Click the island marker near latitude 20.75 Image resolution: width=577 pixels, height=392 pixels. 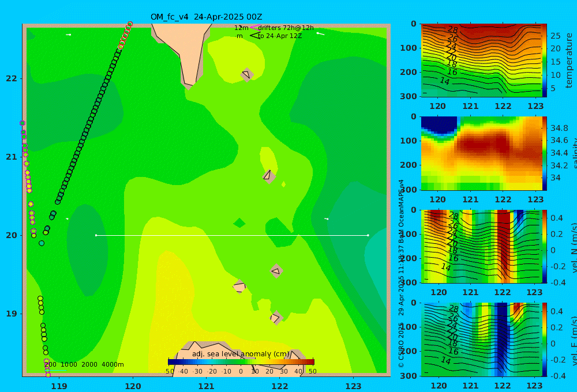click(269, 176)
